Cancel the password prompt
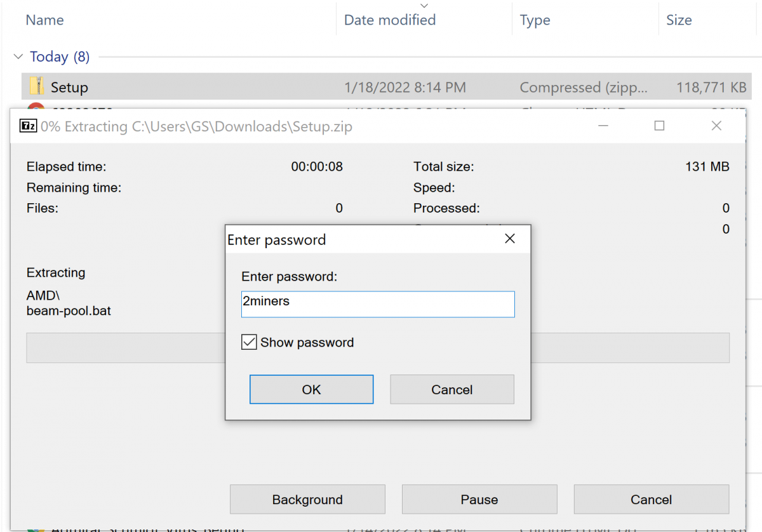 pyautogui.click(x=451, y=389)
